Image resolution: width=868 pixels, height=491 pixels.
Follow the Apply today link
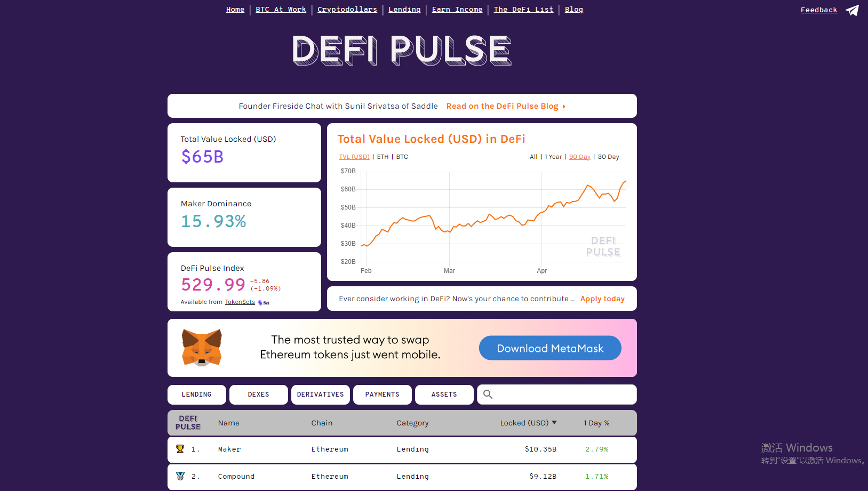coord(602,299)
